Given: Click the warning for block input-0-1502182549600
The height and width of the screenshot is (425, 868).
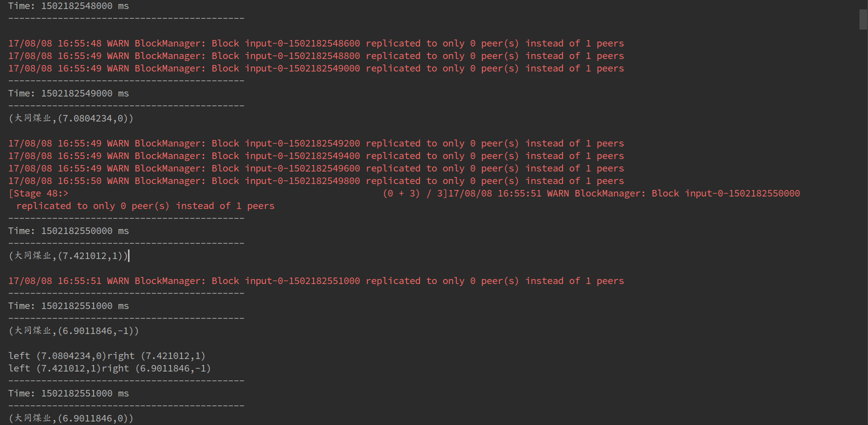Looking at the screenshot, I should tap(315, 168).
